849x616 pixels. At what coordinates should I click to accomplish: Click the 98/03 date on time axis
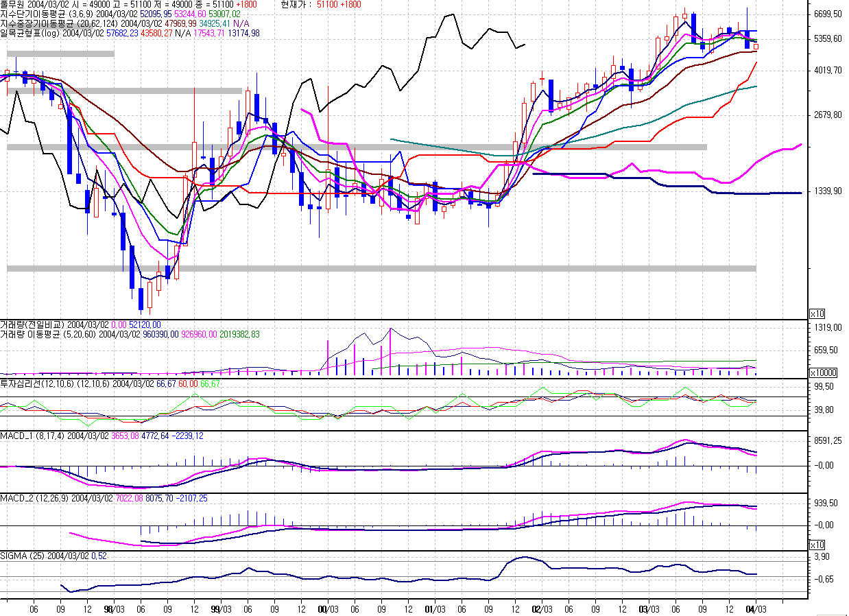pyautogui.click(x=114, y=608)
